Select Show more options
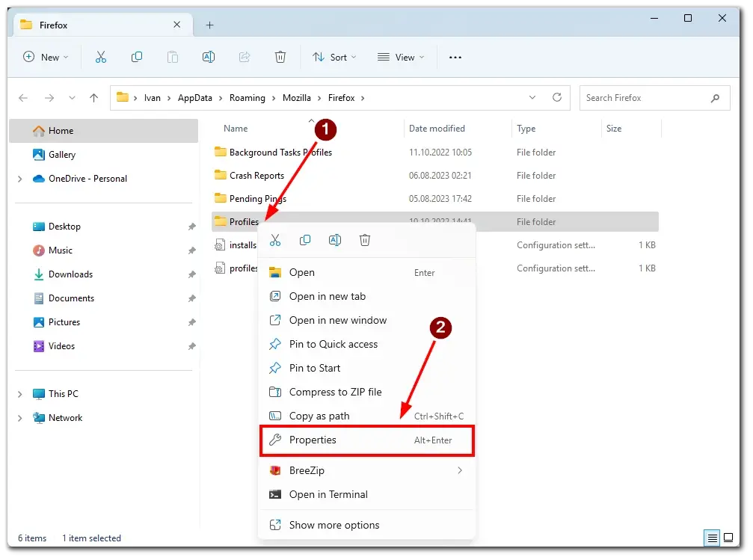 (367, 525)
